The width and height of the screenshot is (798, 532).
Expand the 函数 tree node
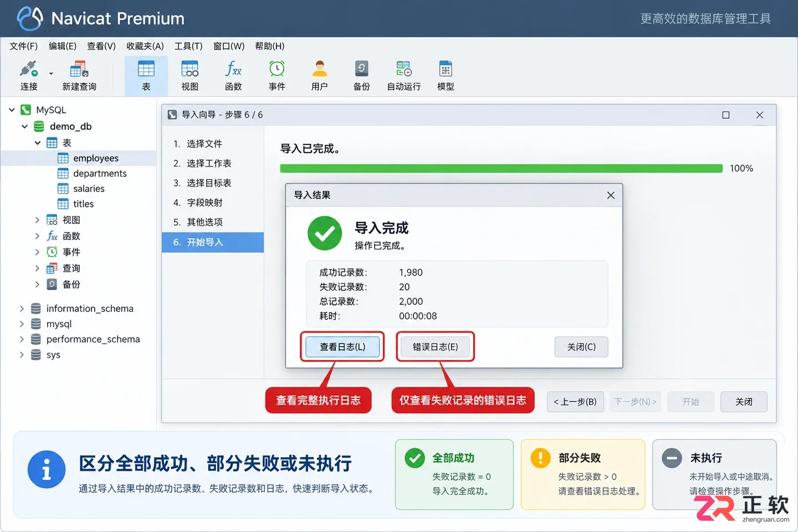point(37,236)
